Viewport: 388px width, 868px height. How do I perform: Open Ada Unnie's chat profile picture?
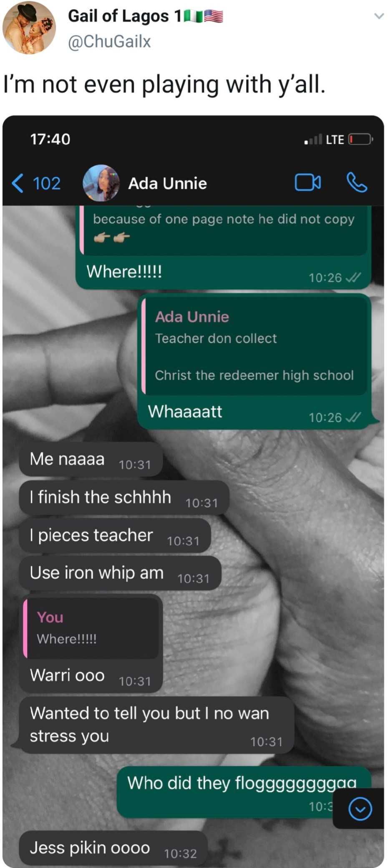(x=101, y=183)
